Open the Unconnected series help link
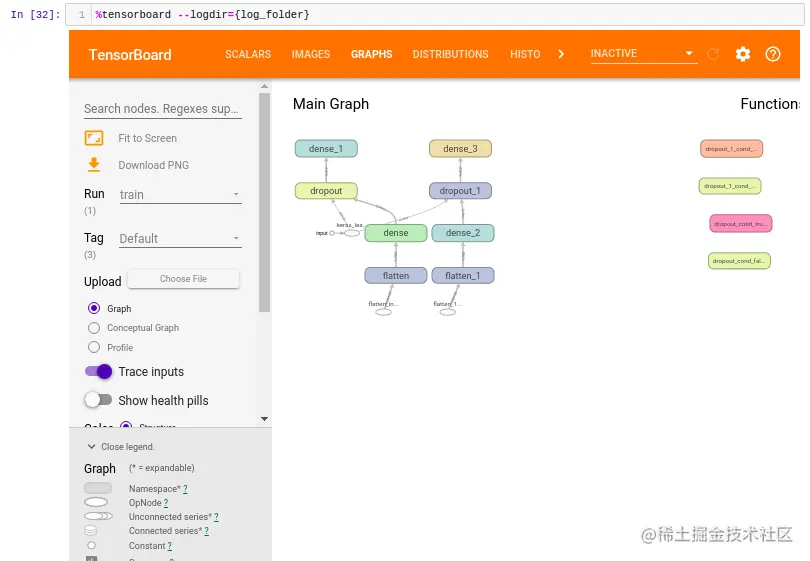This screenshot has height=561, width=810. pyautogui.click(x=216, y=517)
